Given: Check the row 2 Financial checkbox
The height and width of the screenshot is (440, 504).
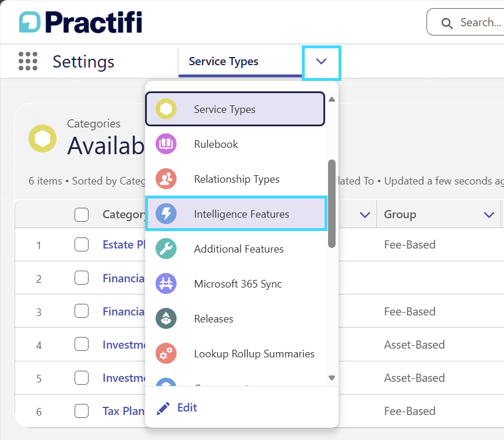Looking at the screenshot, I should 82,278.
